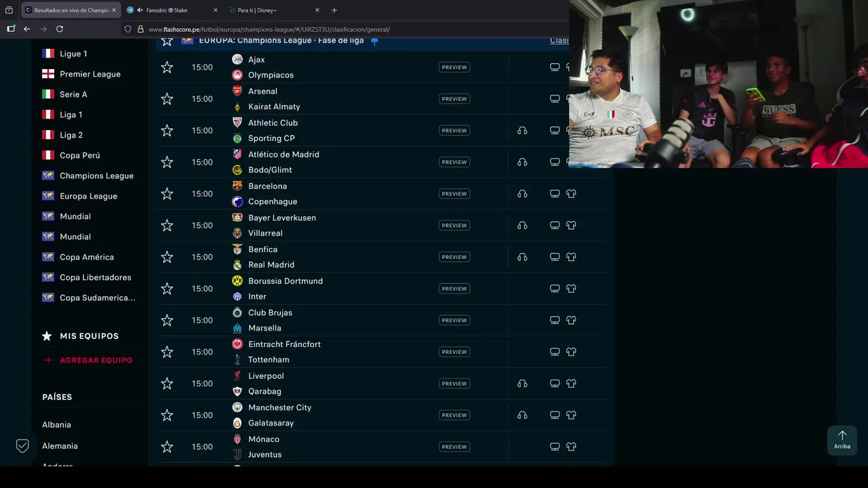
Task: Open Copa Libertadores in the sidebar
Action: point(95,277)
